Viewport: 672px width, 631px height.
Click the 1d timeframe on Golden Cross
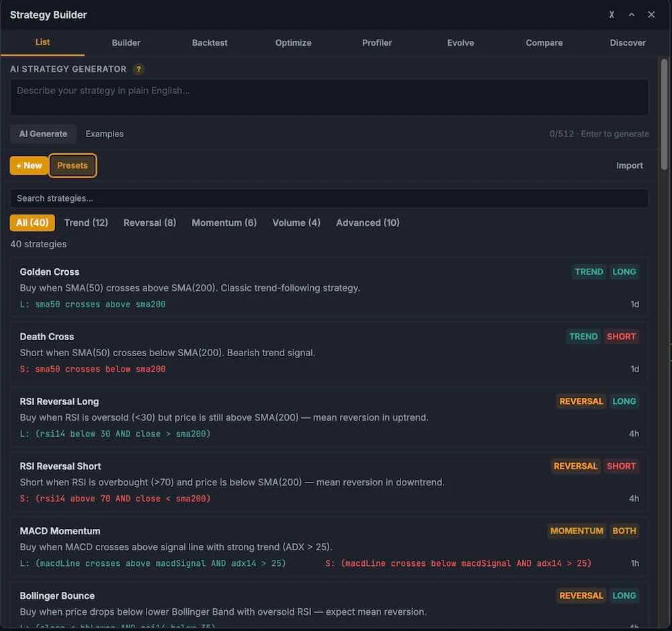pos(634,304)
